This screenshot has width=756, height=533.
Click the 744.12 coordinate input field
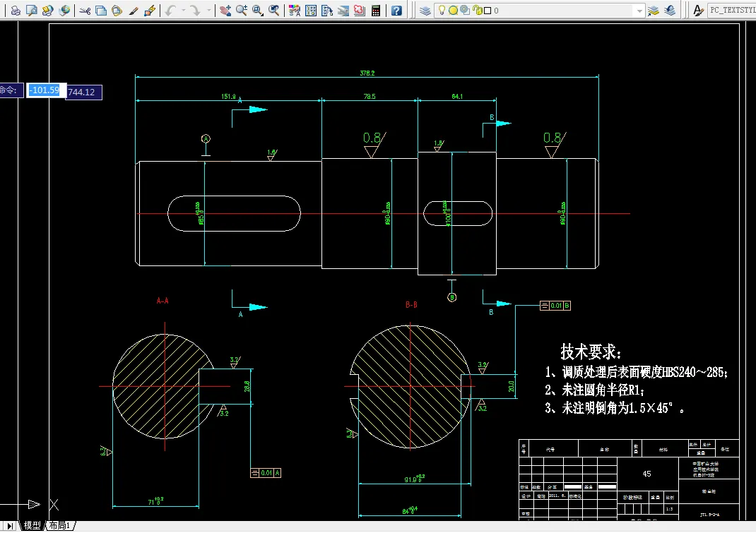tap(83, 92)
